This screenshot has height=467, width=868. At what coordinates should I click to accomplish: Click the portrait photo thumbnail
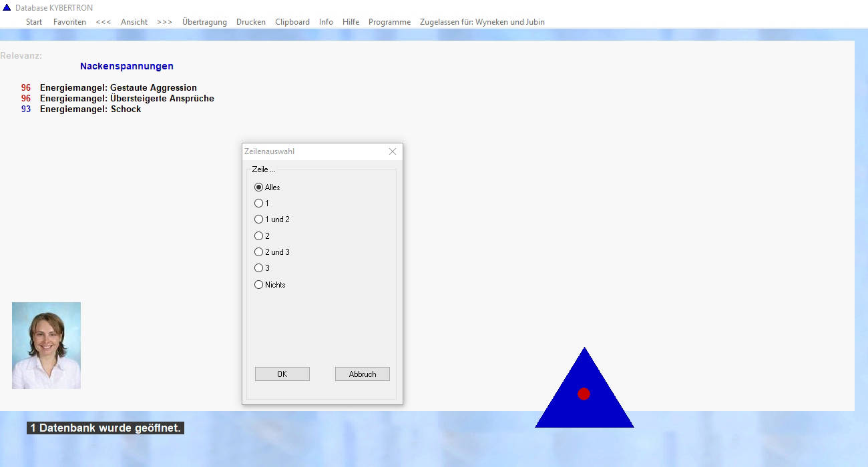(46, 346)
